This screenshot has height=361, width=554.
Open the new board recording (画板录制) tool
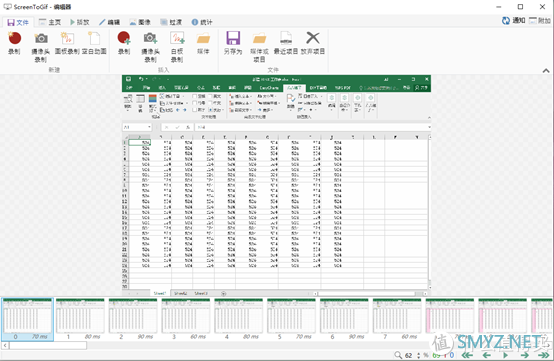click(67, 43)
